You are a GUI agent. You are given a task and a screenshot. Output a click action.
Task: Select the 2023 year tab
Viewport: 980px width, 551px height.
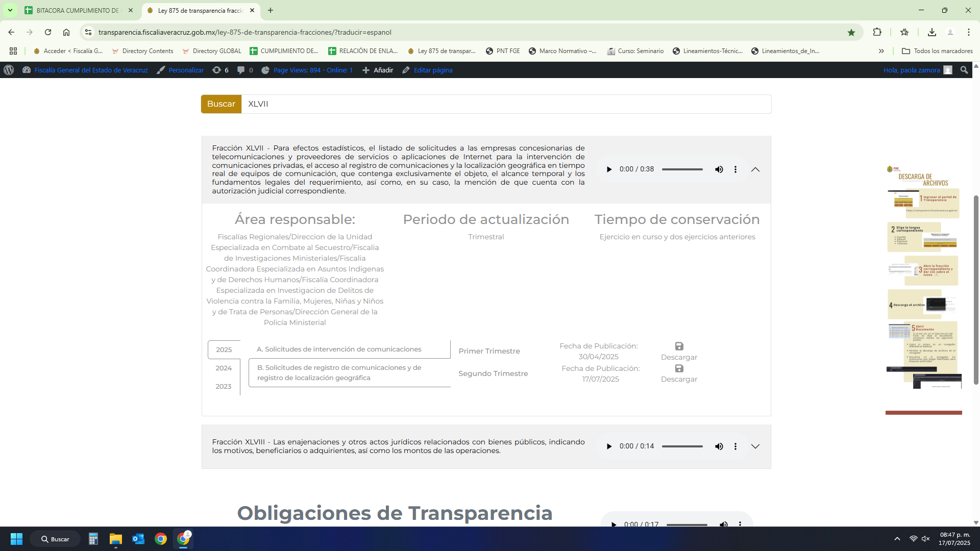[224, 386]
